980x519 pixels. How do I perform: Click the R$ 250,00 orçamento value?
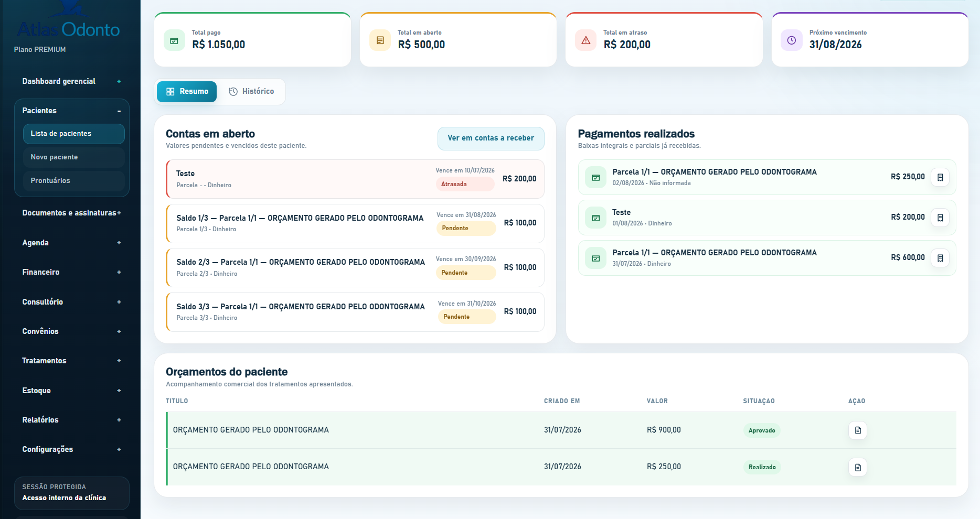(x=664, y=467)
